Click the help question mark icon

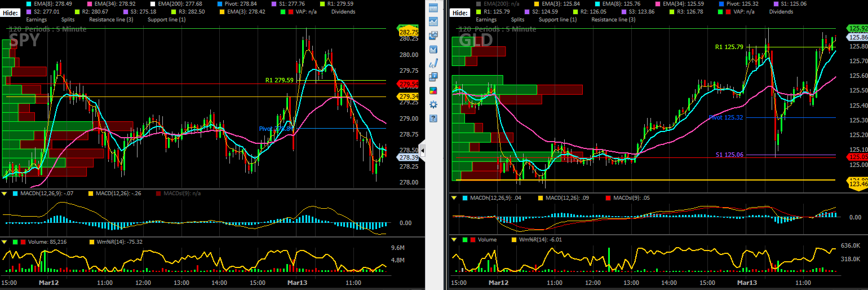[433, 118]
